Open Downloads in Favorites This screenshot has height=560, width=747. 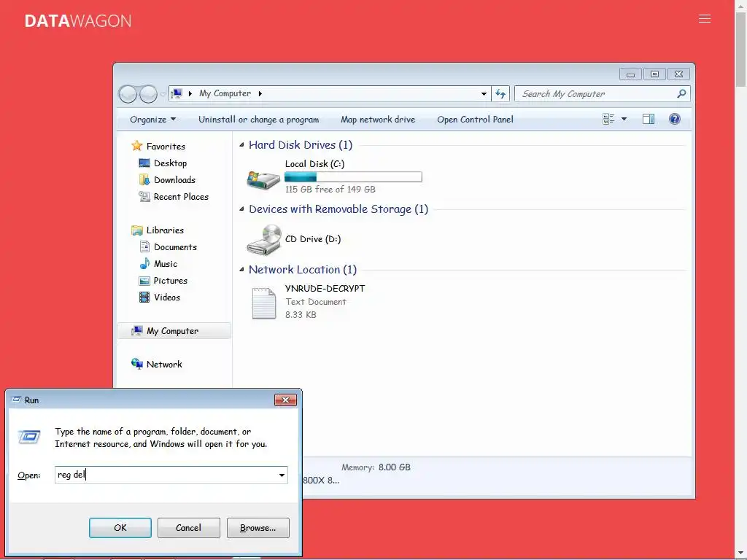174,179
